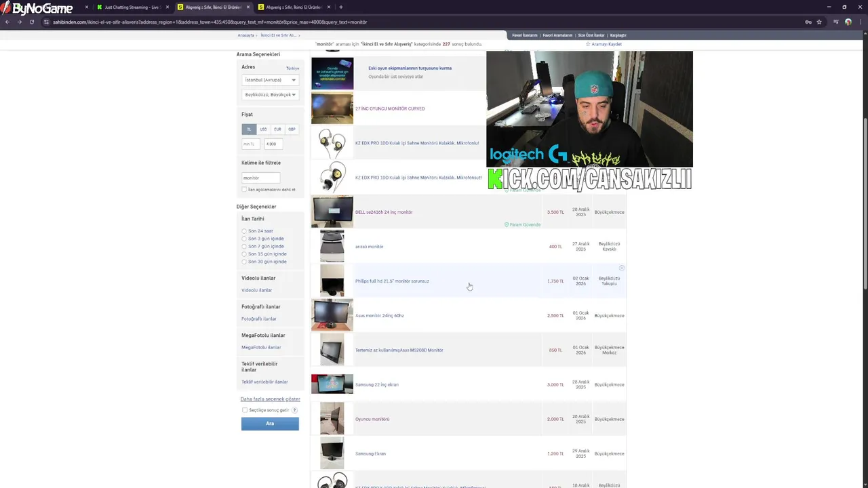Open İstanbul (Avrupa) city dropdown

click(x=271, y=80)
